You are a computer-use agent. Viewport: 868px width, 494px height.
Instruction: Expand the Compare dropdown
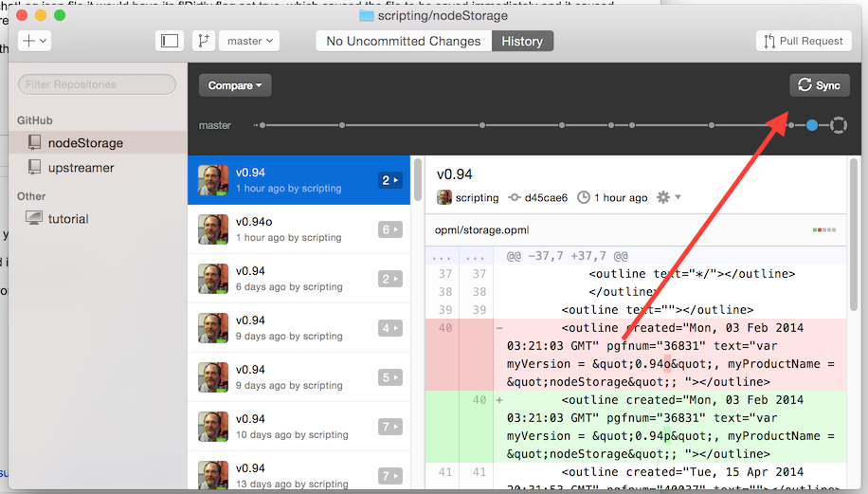tap(235, 85)
